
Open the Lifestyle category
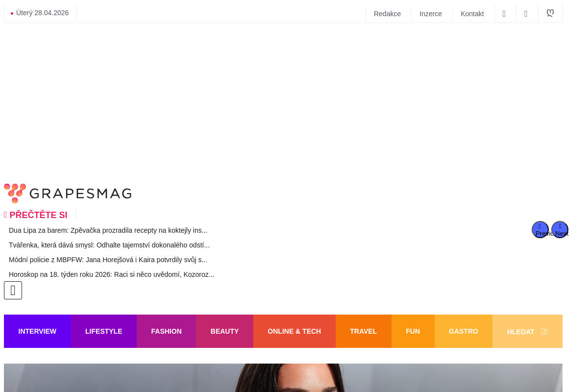coord(104,331)
